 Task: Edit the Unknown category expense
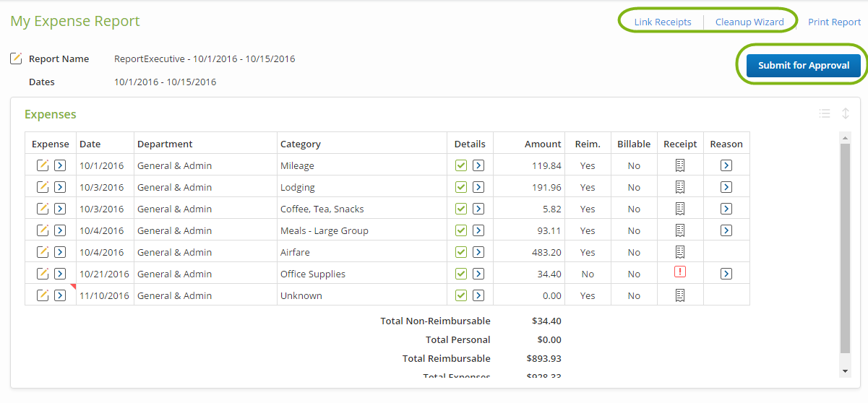pyautogui.click(x=43, y=295)
